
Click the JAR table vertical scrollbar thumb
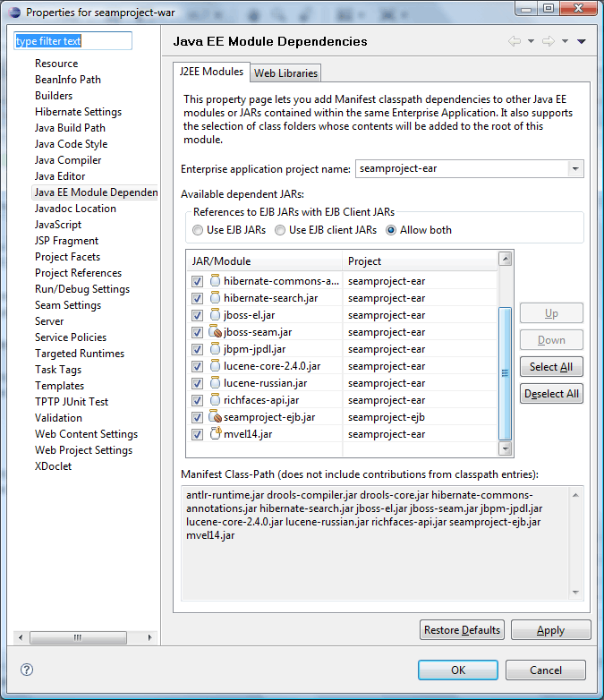[505, 373]
